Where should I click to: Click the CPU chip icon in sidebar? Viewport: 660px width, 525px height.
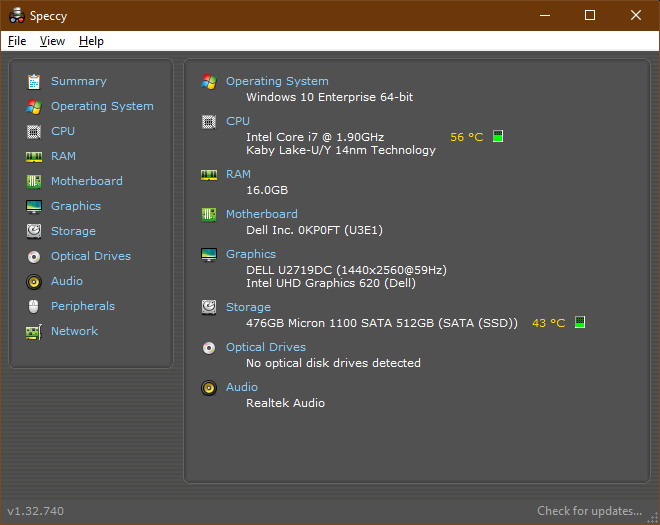[34, 132]
